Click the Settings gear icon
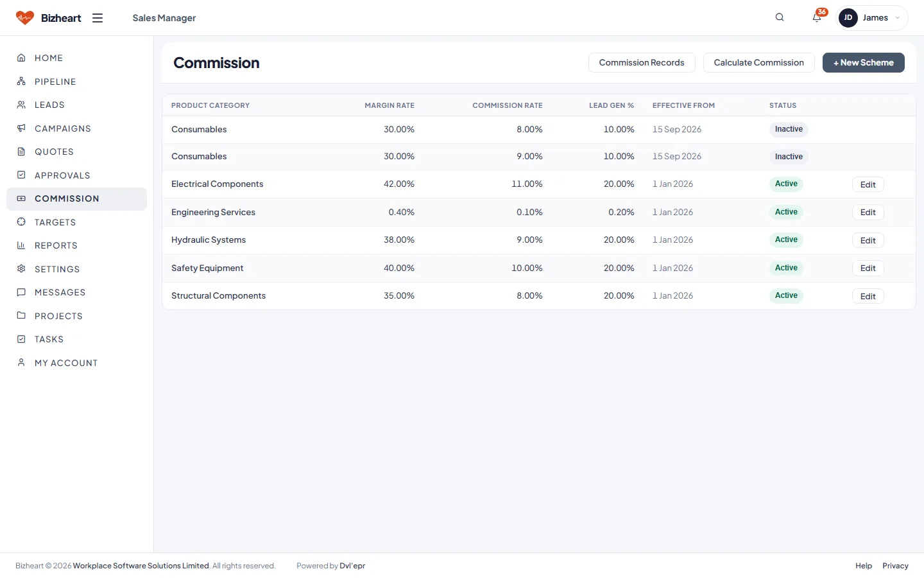The width and height of the screenshot is (924, 578). pos(21,269)
